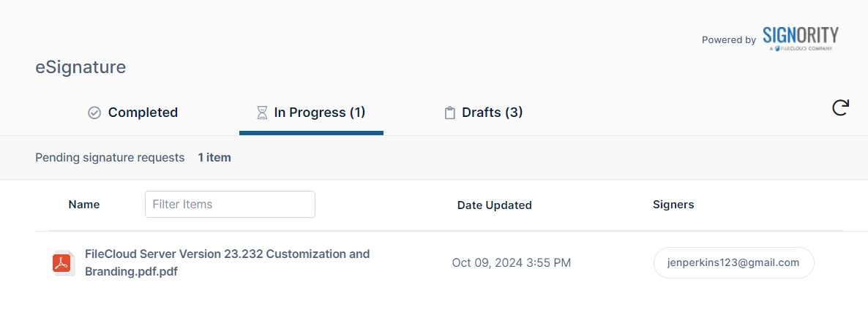Click the Signority logo
The width and height of the screenshot is (868, 334).
tap(800, 38)
